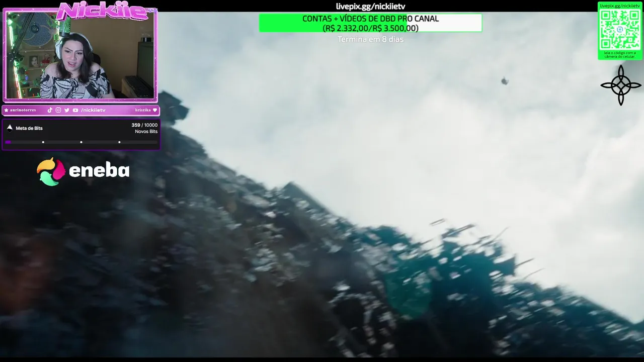
Task: Click the eneba logo
Action: pyautogui.click(x=83, y=171)
